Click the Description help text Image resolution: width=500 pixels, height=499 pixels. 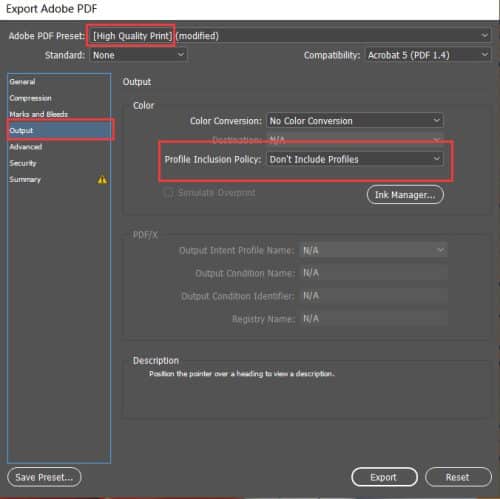(x=242, y=374)
